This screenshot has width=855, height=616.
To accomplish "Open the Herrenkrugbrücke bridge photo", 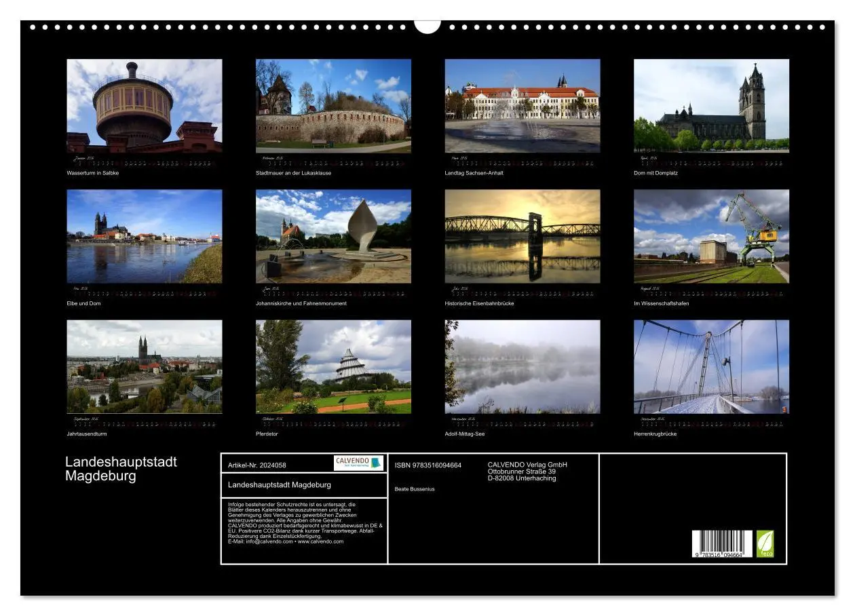I will 711,367.
